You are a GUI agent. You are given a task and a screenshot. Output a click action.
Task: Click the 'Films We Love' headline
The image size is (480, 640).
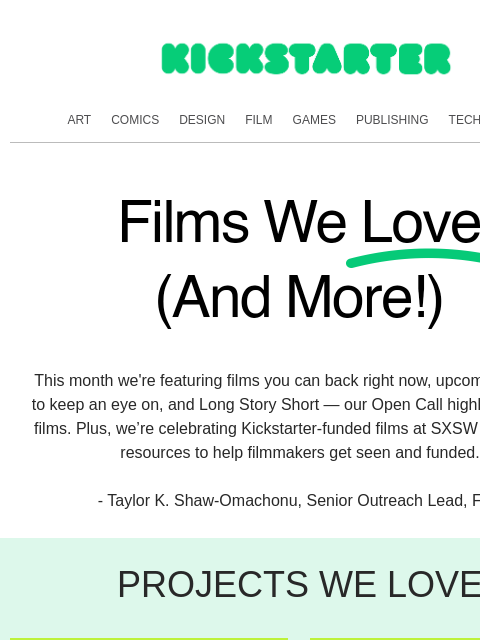(x=299, y=222)
